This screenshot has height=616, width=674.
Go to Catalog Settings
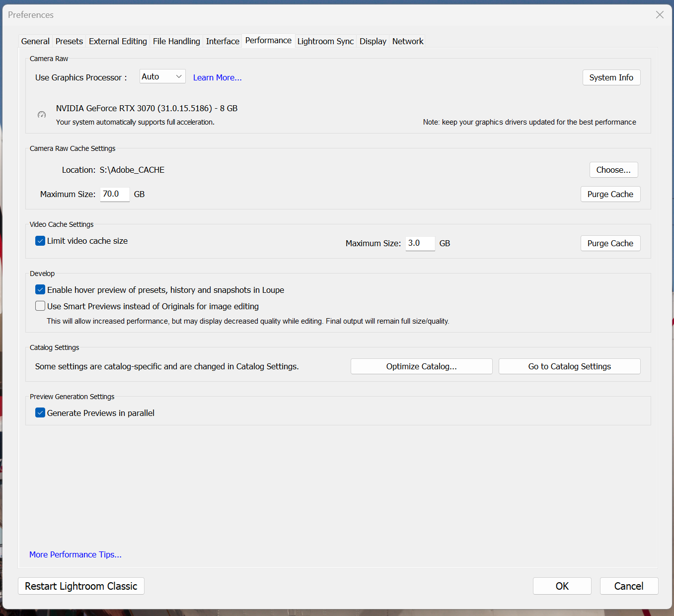(569, 366)
